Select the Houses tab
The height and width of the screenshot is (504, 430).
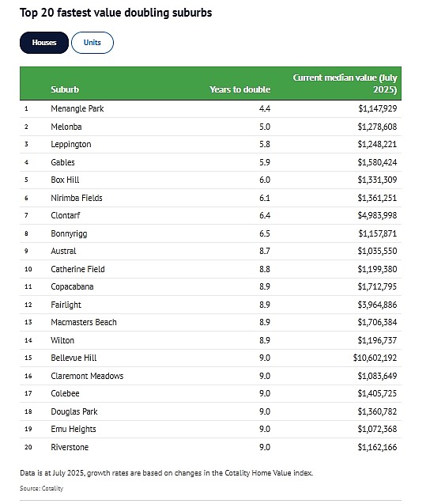click(44, 43)
